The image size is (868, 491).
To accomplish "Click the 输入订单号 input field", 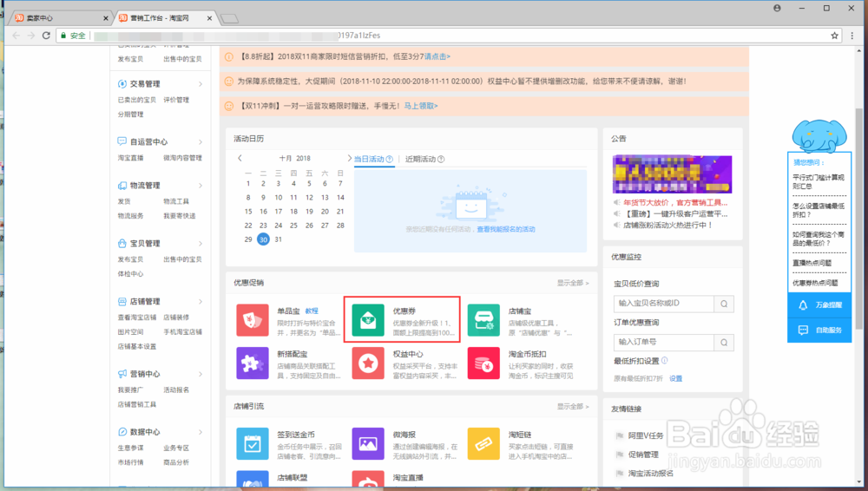I will coord(664,343).
